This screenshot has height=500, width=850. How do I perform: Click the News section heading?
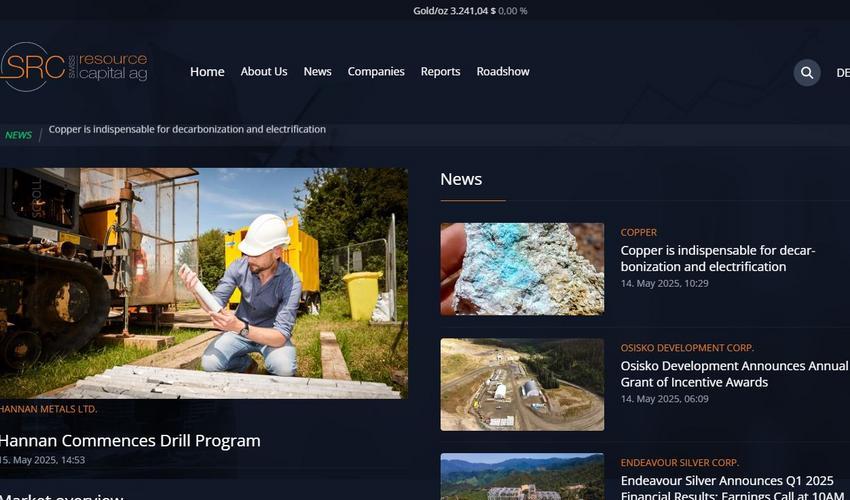click(x=461, y=179)
